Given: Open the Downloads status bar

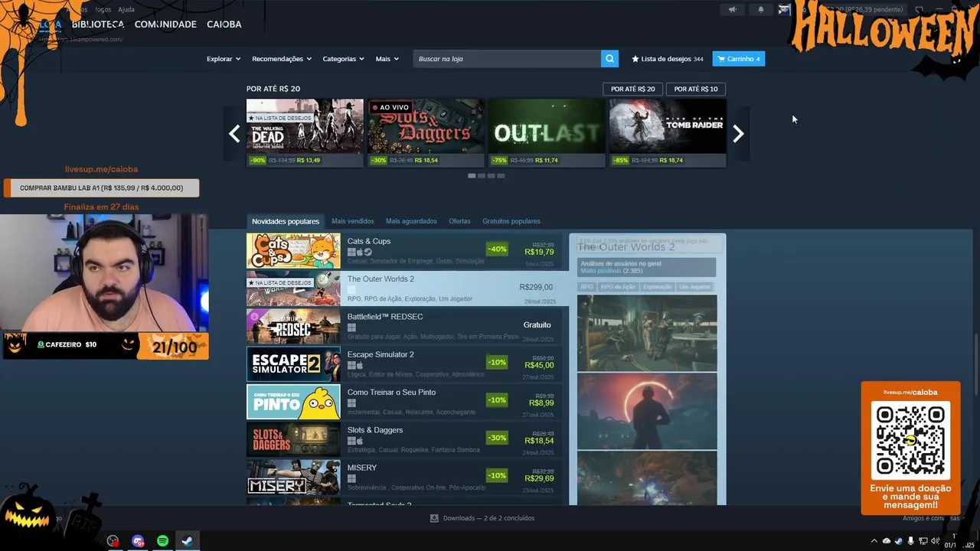Looking at the screenshot, I should click(482, 518).
